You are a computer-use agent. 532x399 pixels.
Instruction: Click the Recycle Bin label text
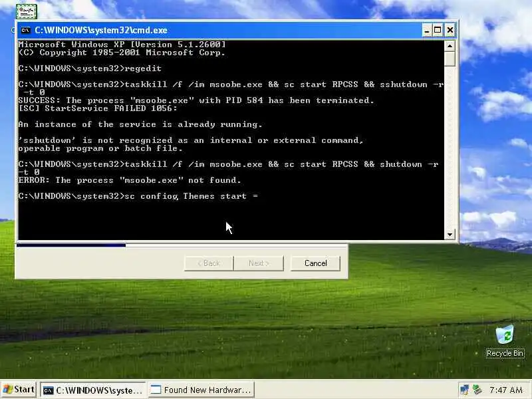click(505, 353)
